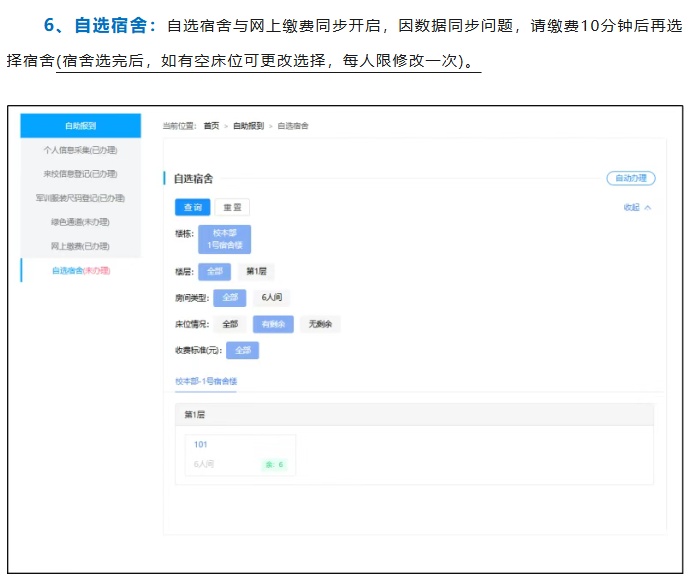This screenshot has height=582, width=691.
Task: Select 无剩余 bed availability option
Action: click(x=320, y=324)
